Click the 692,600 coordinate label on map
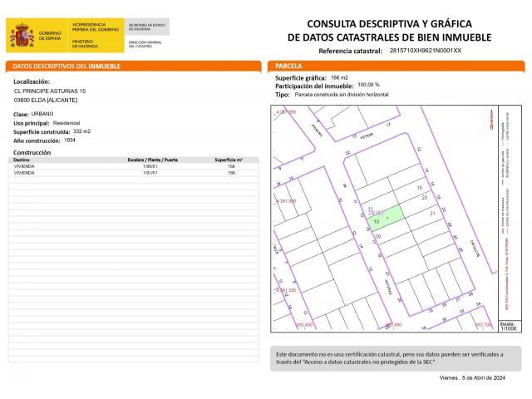This screenshot has width=532, height=399. point(304,325)
